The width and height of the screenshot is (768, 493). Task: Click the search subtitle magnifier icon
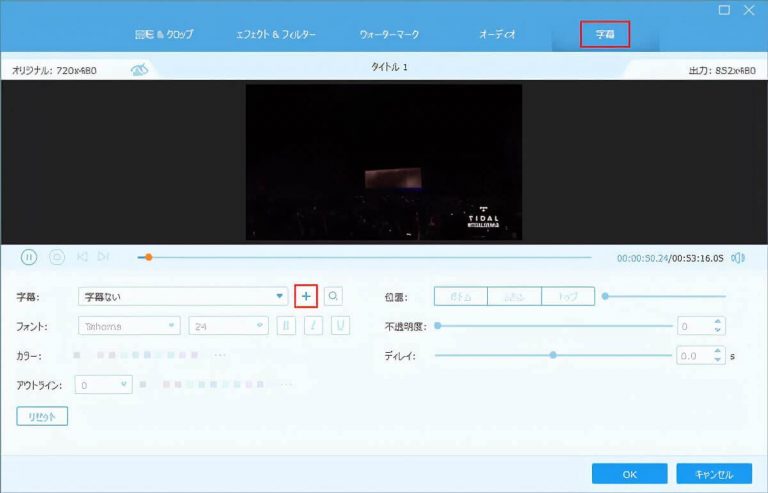[333, 296]
